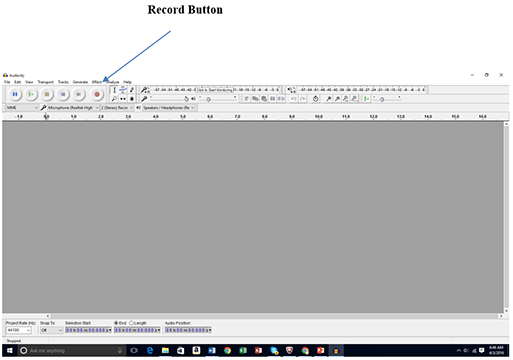Click the Copy icon in edit toolbar

point(255,99)
